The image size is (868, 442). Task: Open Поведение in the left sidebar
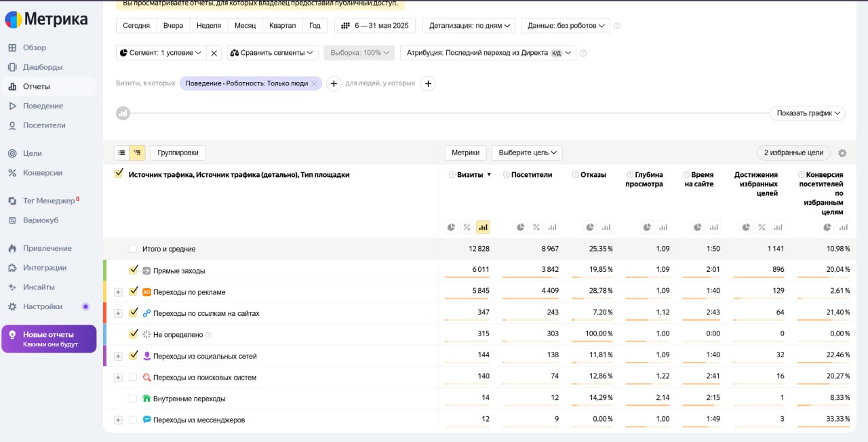tap(42, 106)
